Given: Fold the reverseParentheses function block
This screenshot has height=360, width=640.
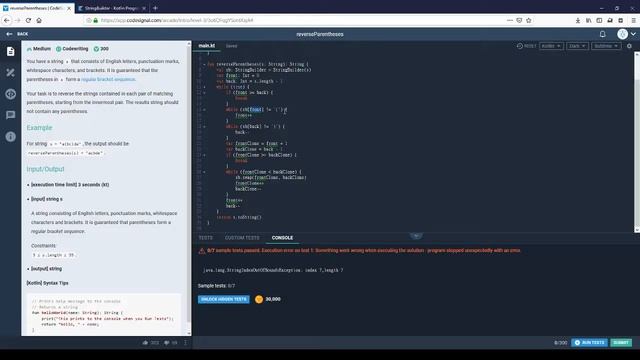Looking at the screenshot, I should tap(204, 64).
